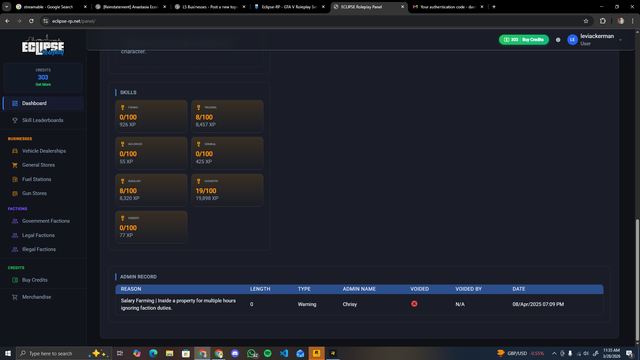
Task: Open Vehicle Dealerships page
Action: 43,151
